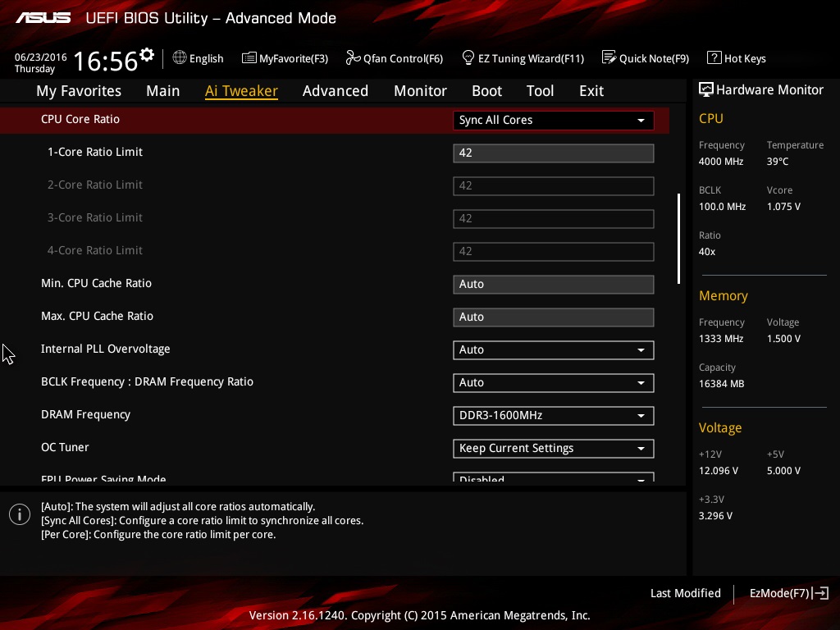Image resolution: width=840 pixels, height=630 pixels.
Task: Open BCLK : DRAM Frequency Ratio dropdown
Action: tap(554, 382)
